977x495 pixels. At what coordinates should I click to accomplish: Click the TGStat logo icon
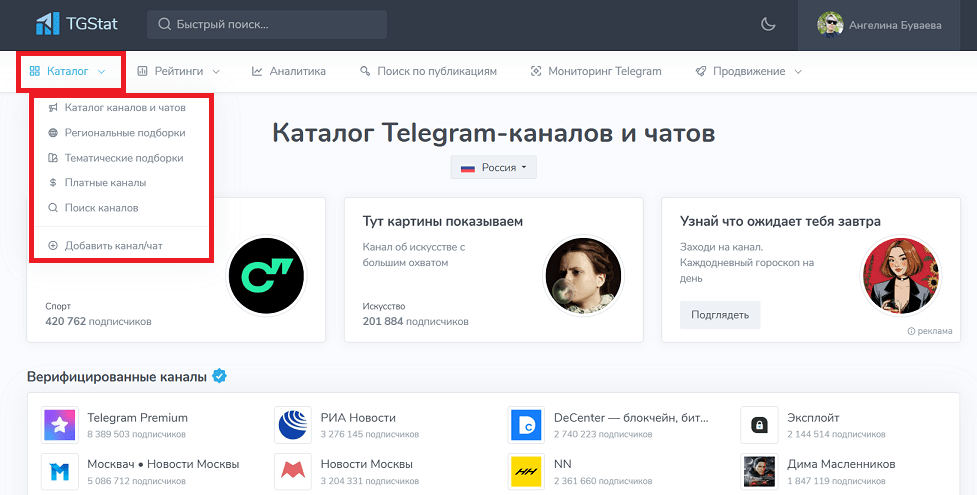[x=48, y=24]
